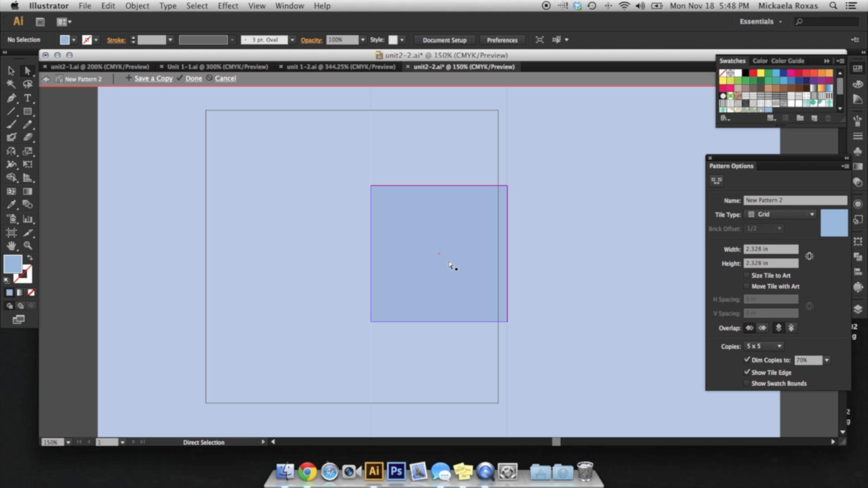
Task: Enable Size Tile to Art
Action: pos(746,275)
